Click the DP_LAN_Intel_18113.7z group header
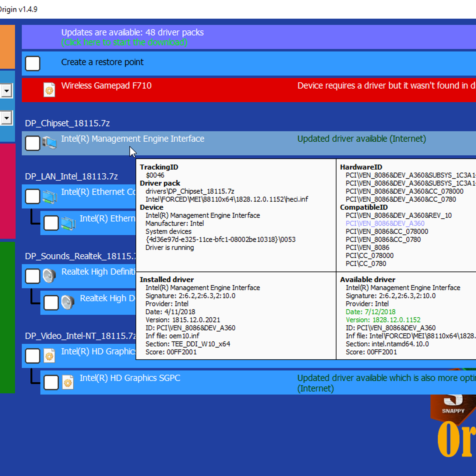Viewport: 476px width, 476px height. click(71, 176)
